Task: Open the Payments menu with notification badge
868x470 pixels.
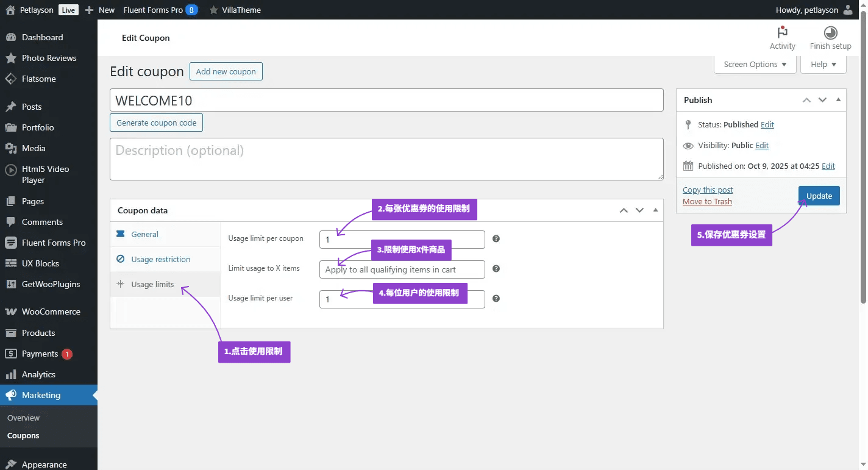Action: [x=40, y=354]
